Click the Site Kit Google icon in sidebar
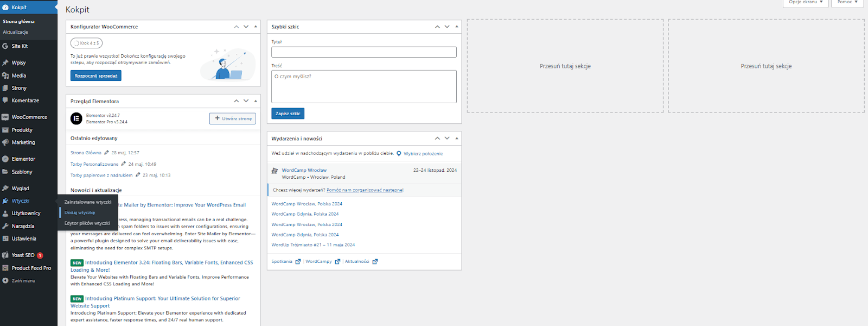The image size is (868, 326). [5, 46]
